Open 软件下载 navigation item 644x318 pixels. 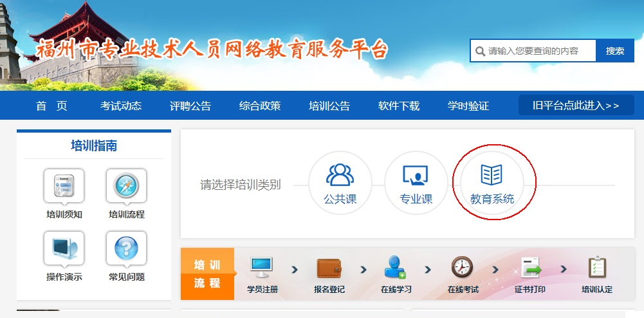click(399, 106)
